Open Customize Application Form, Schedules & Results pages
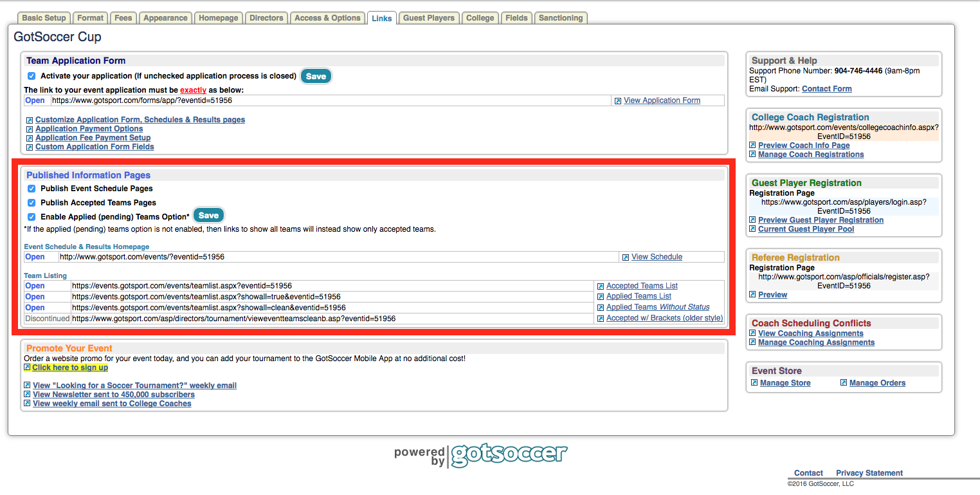 (x=140, y=120)
